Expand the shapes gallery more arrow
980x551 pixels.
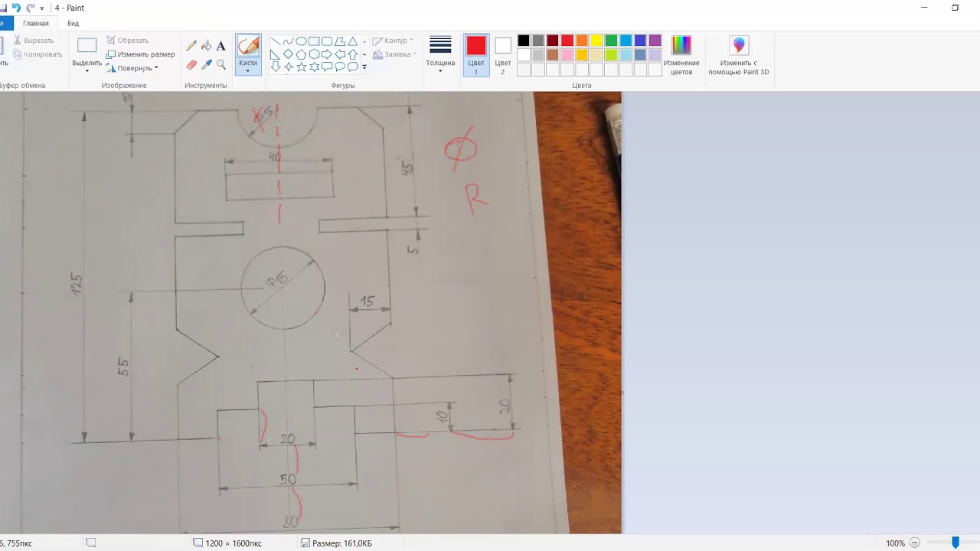(x=364, y=67)
